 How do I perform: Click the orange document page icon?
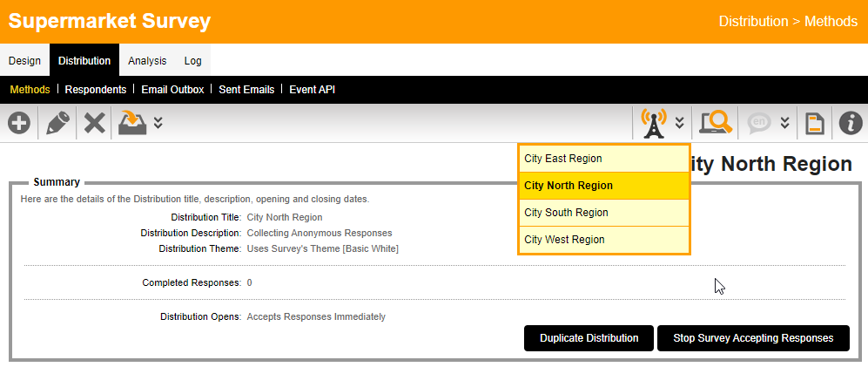coord(814,123)
